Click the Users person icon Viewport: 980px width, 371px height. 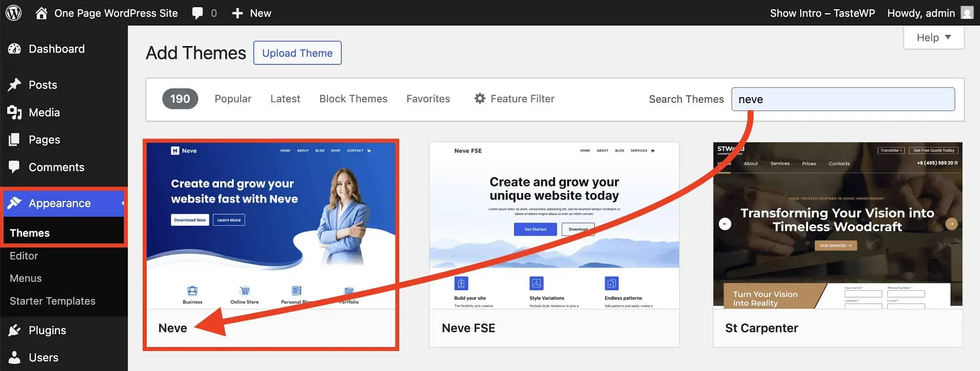[14, 357]
